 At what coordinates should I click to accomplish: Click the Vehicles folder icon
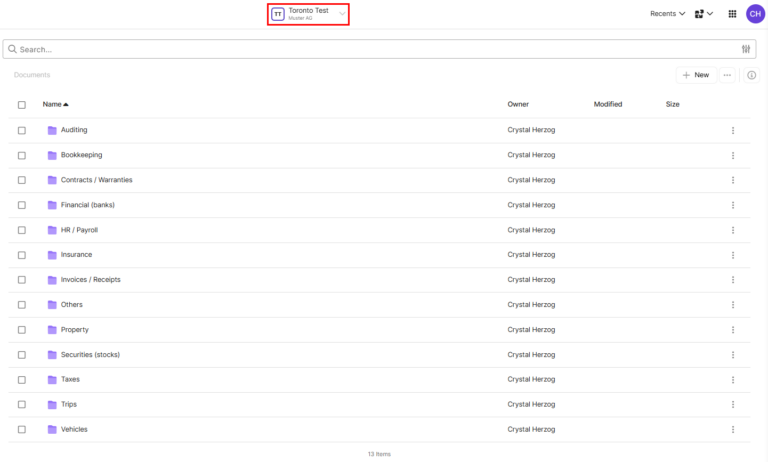click(x=52, y=429)
